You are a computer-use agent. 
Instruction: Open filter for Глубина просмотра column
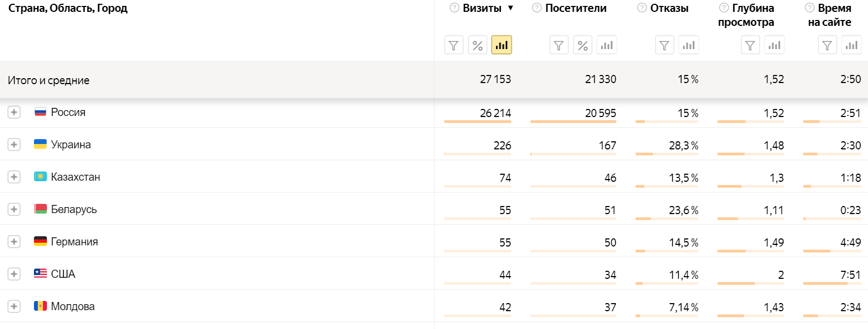pyautogui.click(x=750, y=45)
